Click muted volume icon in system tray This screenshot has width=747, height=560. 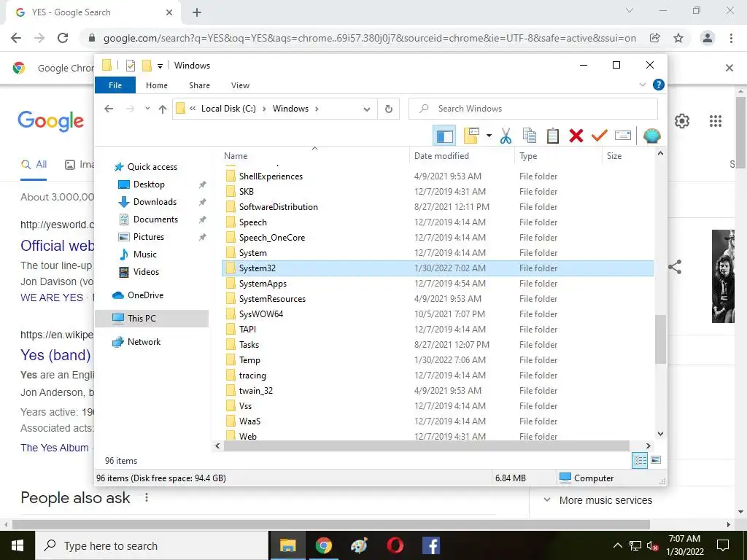coord(653,546)
